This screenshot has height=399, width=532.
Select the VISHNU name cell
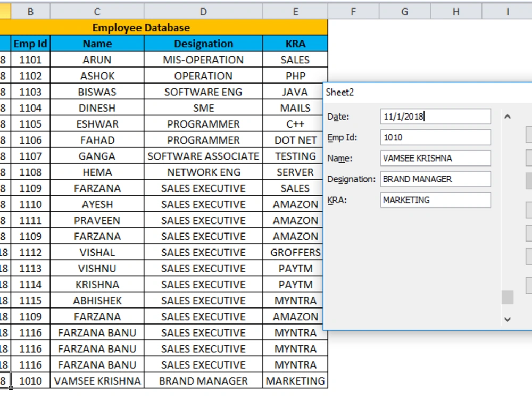(97, 268)
